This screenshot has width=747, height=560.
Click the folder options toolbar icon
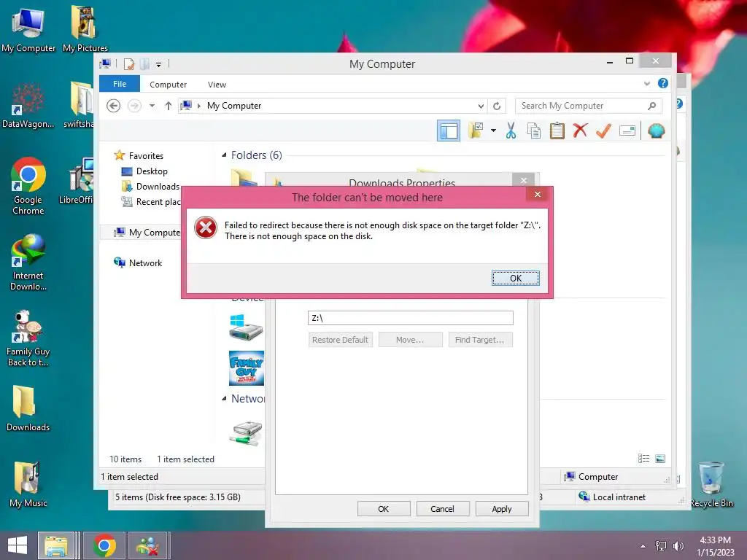point(476,131)
